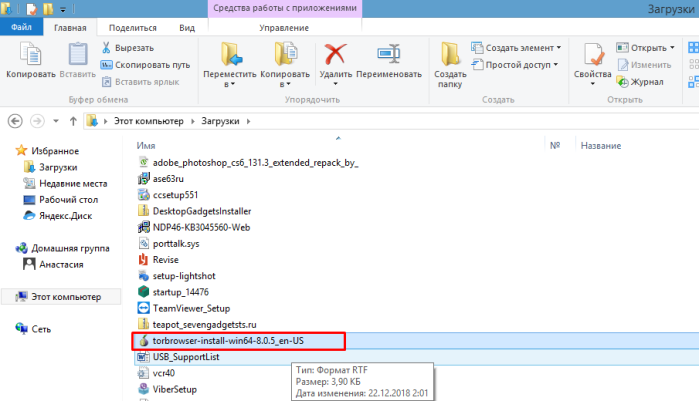The width and height of the screenshot is (699, 401).
Task: Open the Переместить в move-to dropdown
Action: (x=230, y=65)
